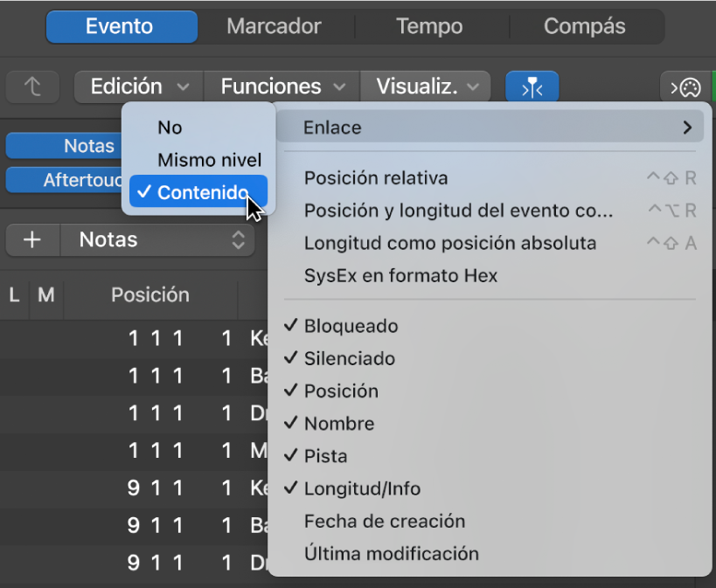The image size is (716, 588).
Task: Open the Edición dropdown menu
Action: click(x=139, y=86)
